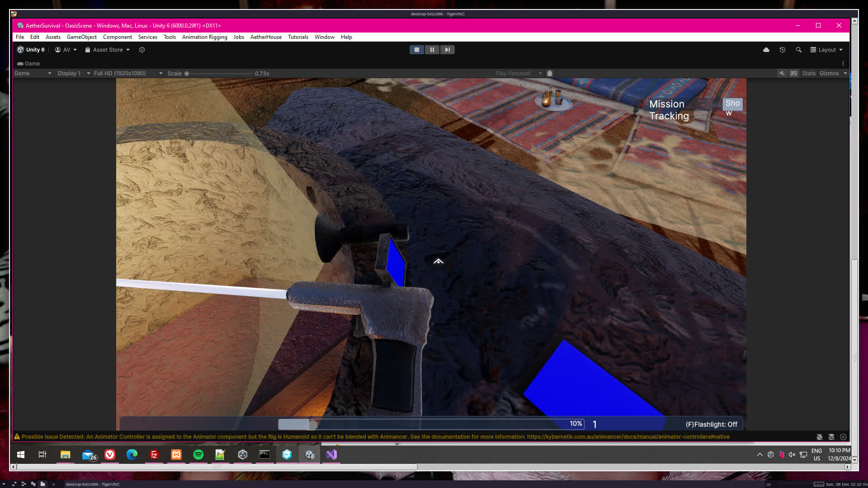Pause the running game
The image size is (868, 488).
[432, 50]
